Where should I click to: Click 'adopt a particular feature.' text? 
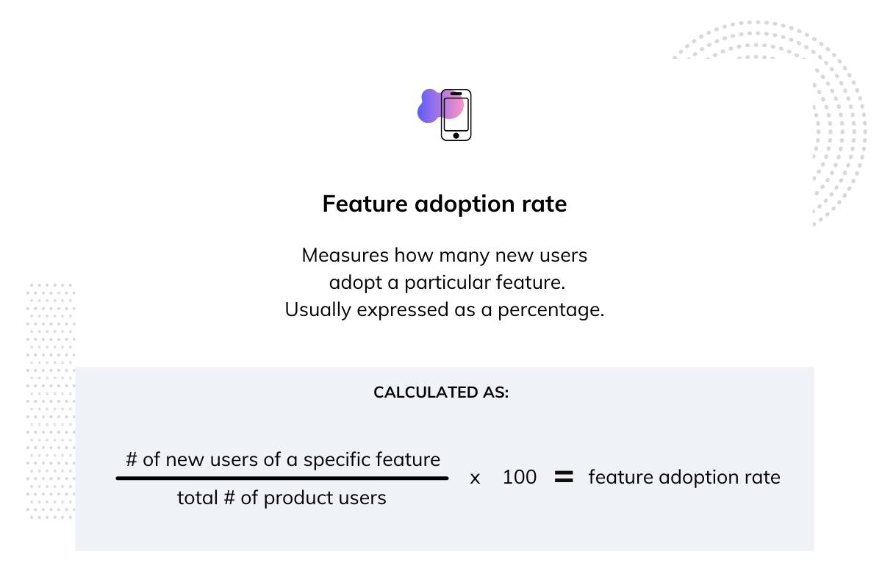click(447, 282)
